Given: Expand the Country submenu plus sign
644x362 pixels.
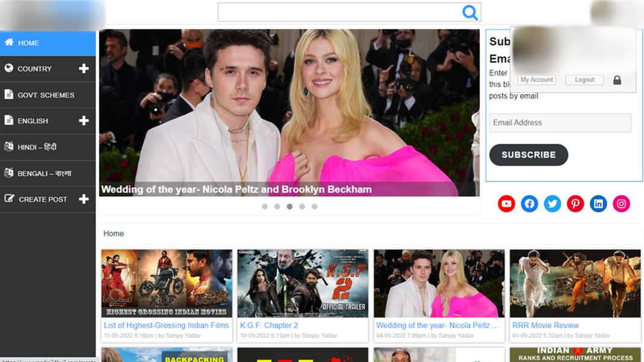Looking at the screenshot, I should 84,69.
